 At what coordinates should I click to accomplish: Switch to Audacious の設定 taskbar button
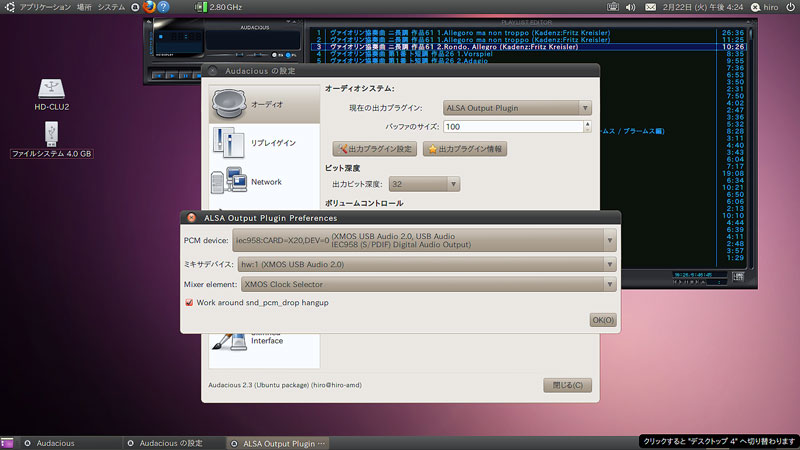[173, 443]
